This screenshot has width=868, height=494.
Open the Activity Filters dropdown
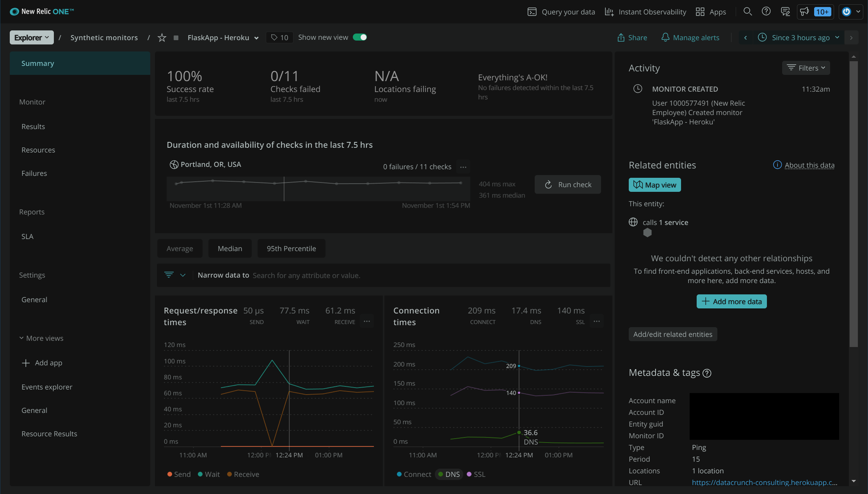click(806, 68)
